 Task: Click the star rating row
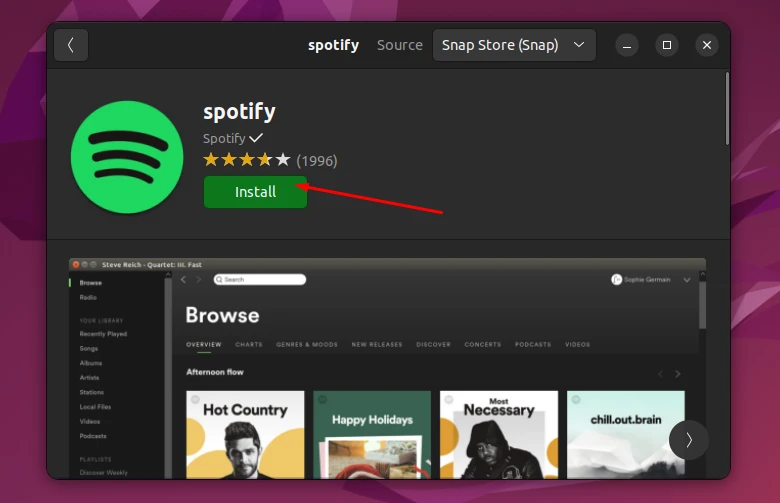(247, 160)
